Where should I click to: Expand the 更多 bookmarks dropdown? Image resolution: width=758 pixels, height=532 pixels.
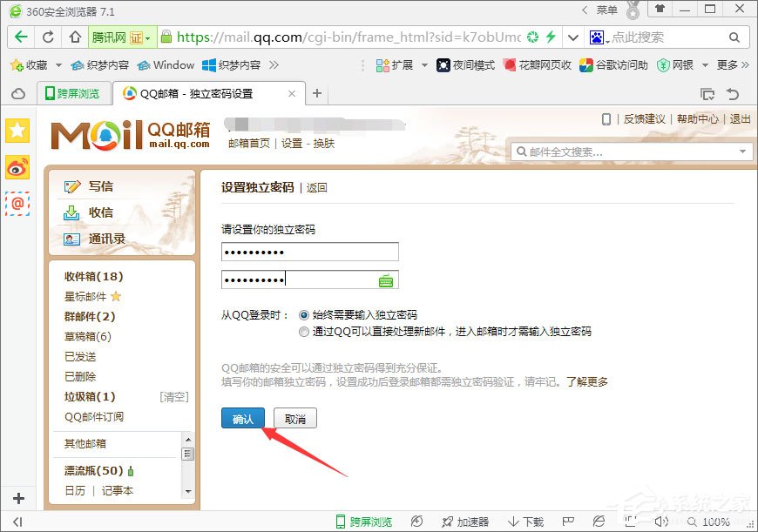tap(730, 64)
